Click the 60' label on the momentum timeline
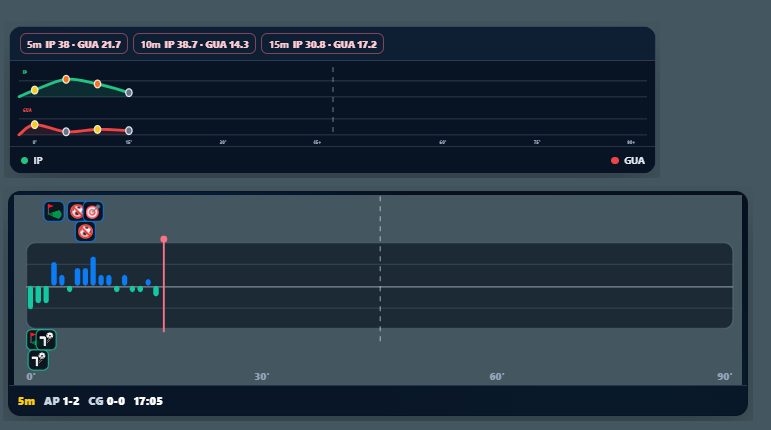771x430 pixels. (497, 376)
